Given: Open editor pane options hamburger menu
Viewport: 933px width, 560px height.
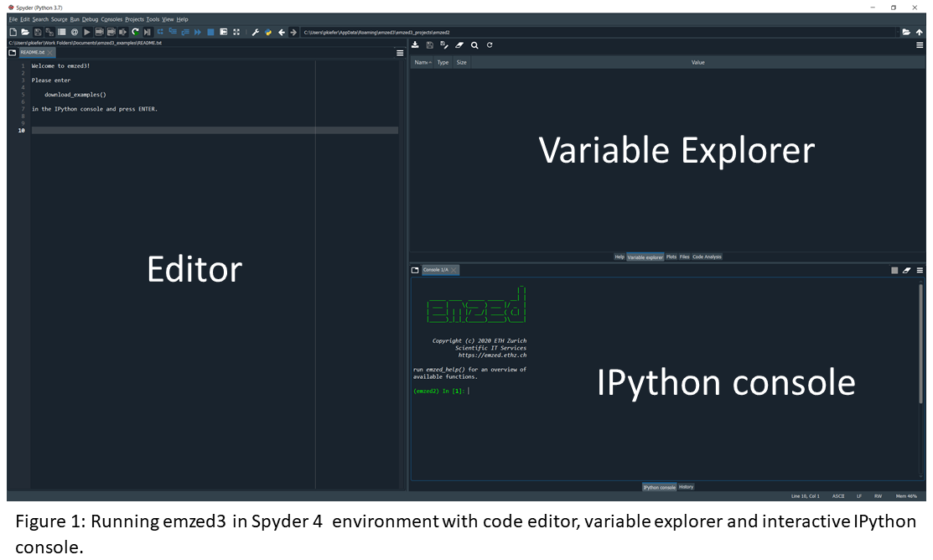Looking at the screenshot, I should click(400, 53).
